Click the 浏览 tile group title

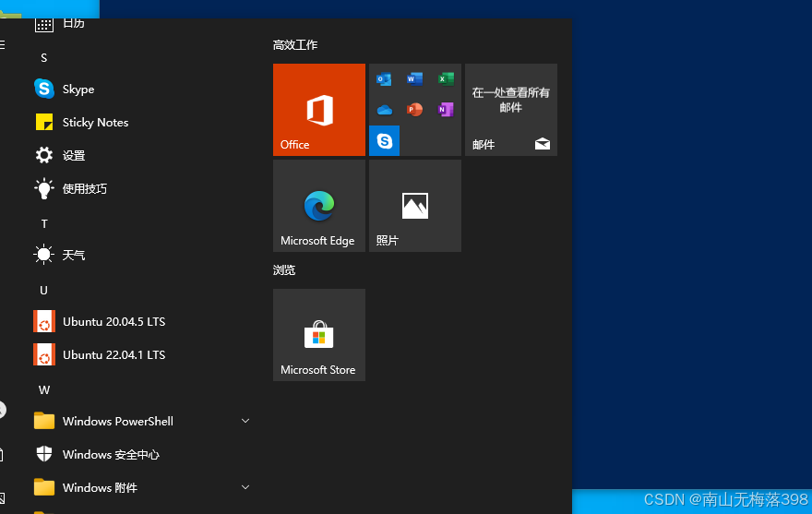(x=284, y=270)
